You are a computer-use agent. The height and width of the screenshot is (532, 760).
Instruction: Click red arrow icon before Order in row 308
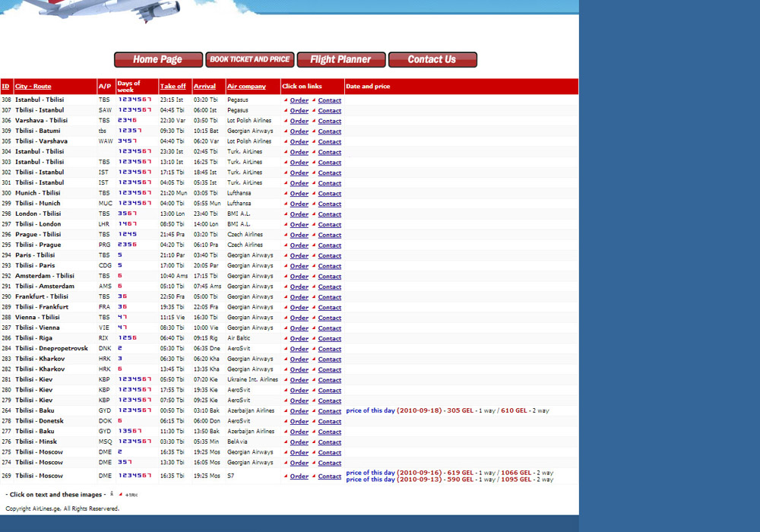[286, 100]
